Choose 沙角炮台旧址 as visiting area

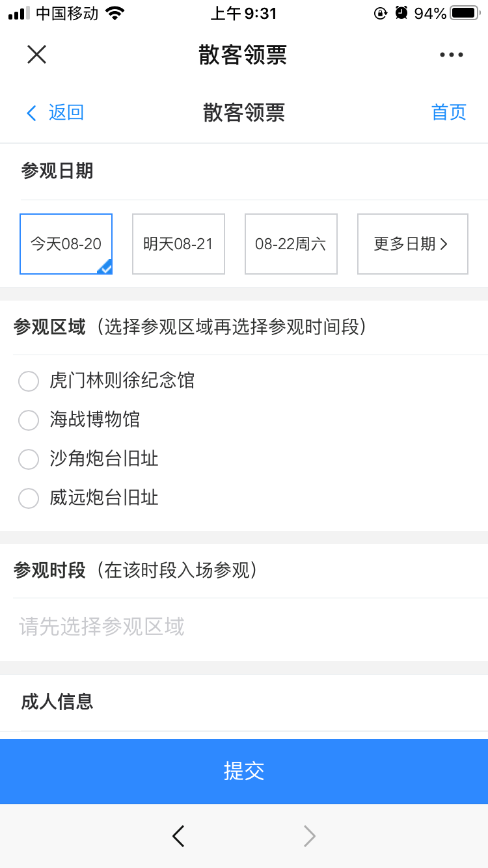coord(29,459)
